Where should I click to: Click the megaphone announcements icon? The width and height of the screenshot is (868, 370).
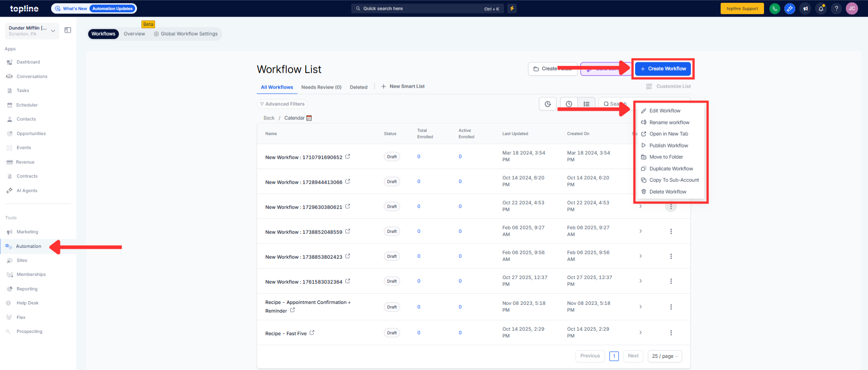coord(805,9)
